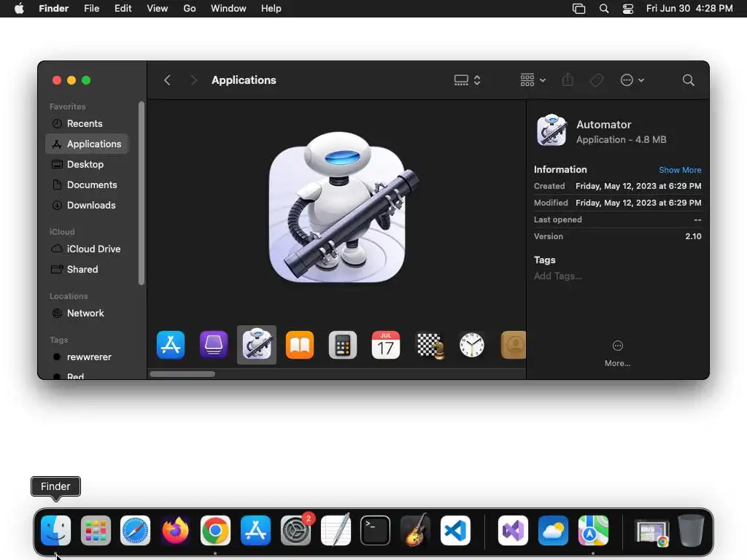Click Show More in Information section
The width and height of the screenshot is (747, 560).
(x=680, y=170)
